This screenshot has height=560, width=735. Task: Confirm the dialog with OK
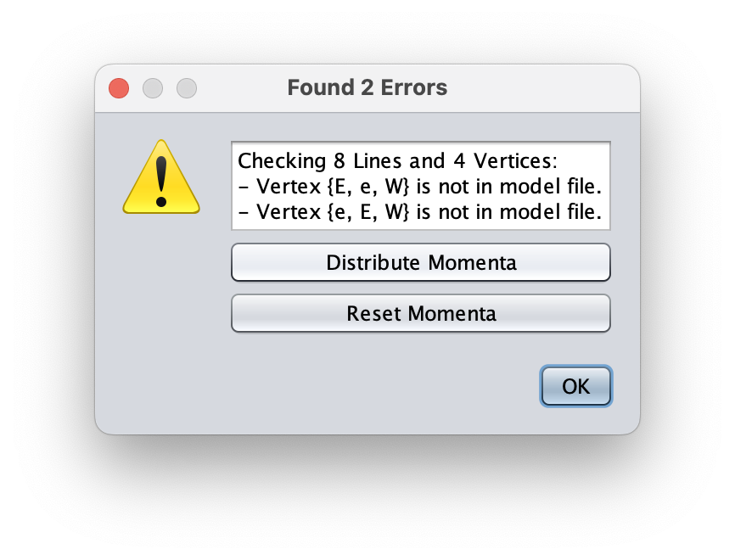(x=576, y=387)
